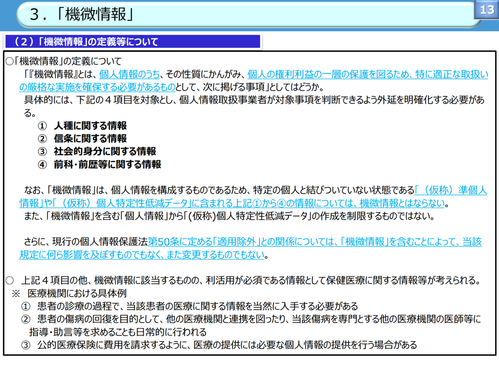The width and height of the screenshot is (499, 369).
Task: Click the line ○「機微情報」の定義について
Action: (64, 61)
